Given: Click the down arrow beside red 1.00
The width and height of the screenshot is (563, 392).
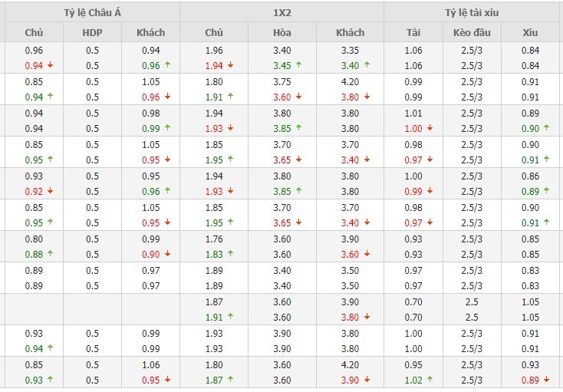Looking at the screenshot, I should pos(429,128).
